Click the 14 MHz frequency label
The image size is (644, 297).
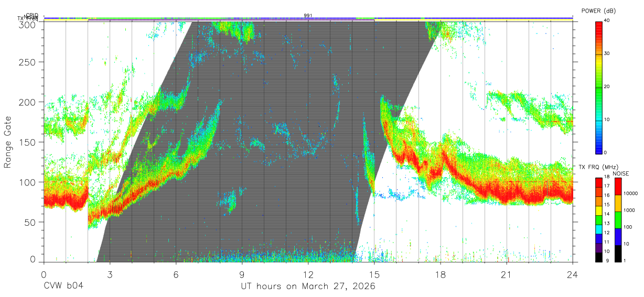606,214
